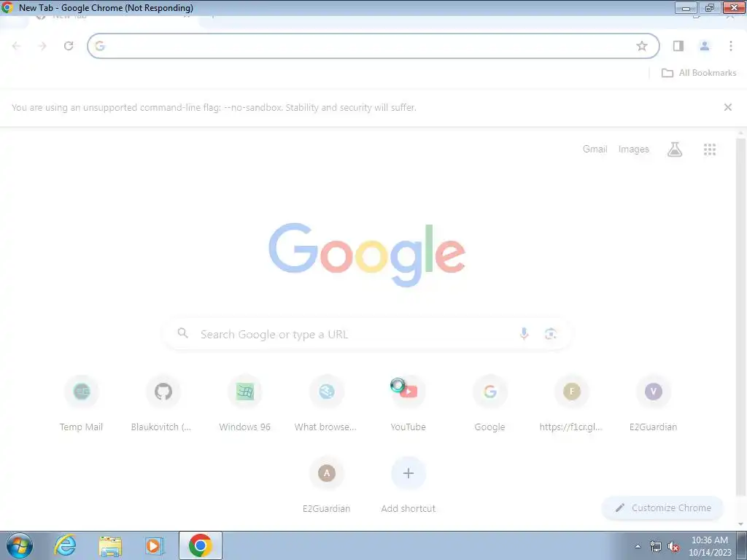Open the https://f1cr.gl shortcut
747x560 pixels.
(x=572, y=403)
